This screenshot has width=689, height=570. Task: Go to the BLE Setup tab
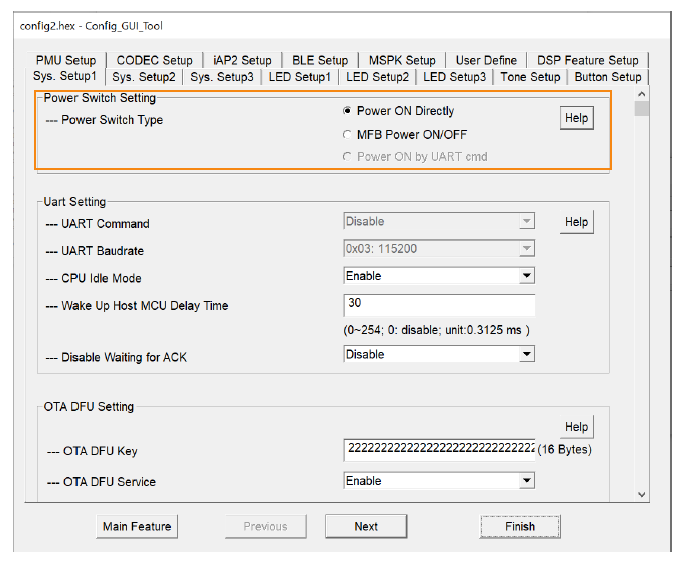(320, 60)
